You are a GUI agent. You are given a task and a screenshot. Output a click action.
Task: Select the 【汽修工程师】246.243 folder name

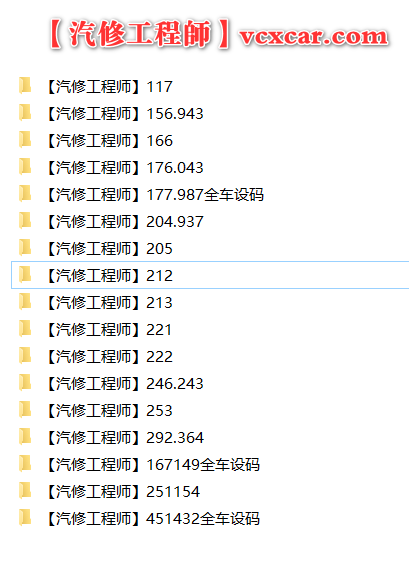point(125,383)
